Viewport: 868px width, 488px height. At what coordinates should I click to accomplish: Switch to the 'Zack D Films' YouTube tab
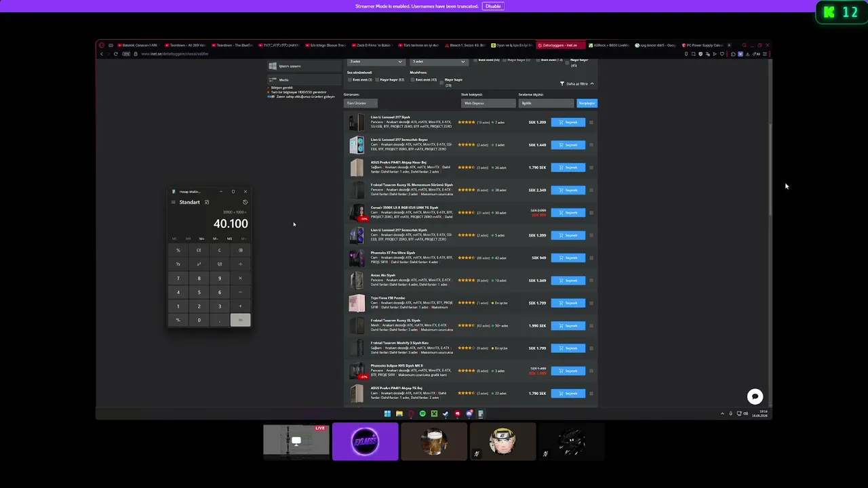(372, 45)
